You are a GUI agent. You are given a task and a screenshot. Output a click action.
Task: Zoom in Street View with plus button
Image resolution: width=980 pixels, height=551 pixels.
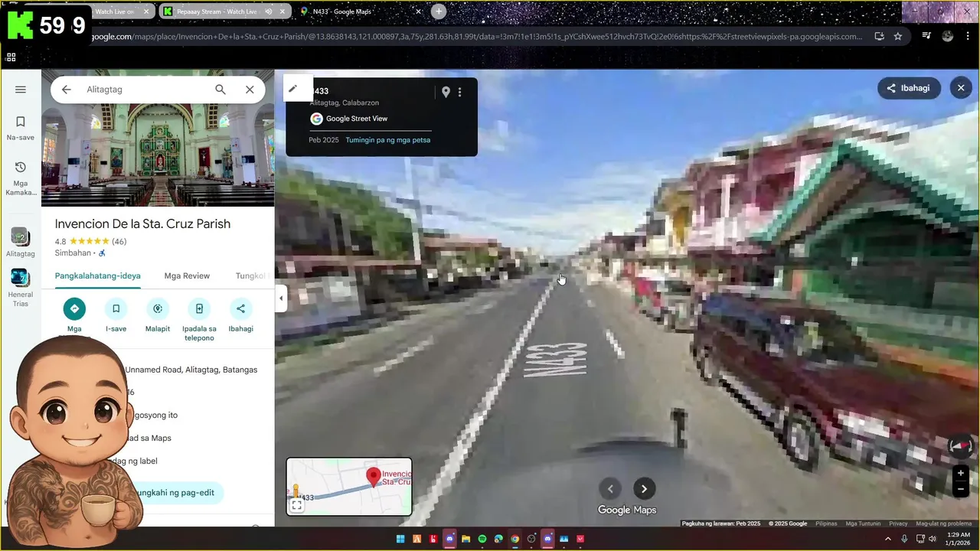click(x=960, y=473)
